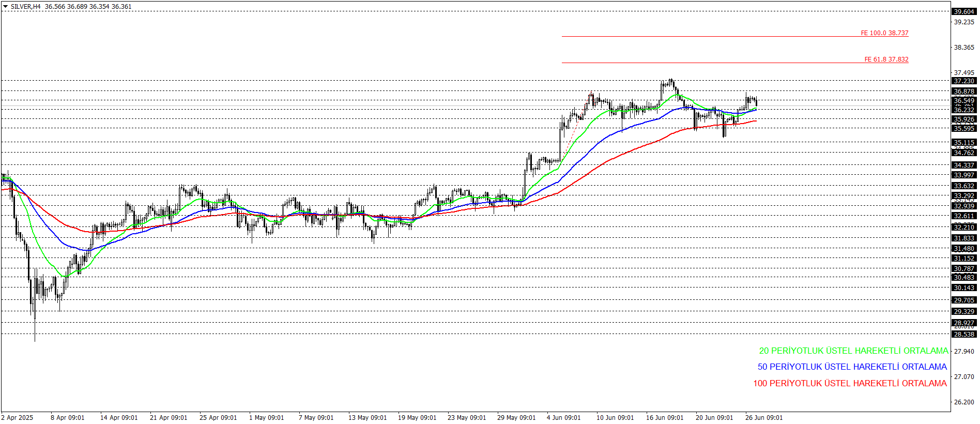980x424 pixels.
Task: Select the 30.787 level label
Action: [964, 268]
